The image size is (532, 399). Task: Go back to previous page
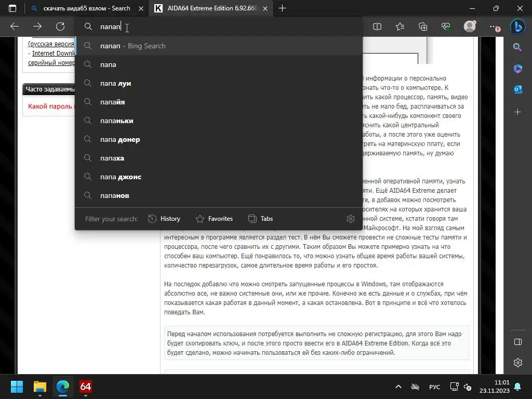click(x=15, y=26)
